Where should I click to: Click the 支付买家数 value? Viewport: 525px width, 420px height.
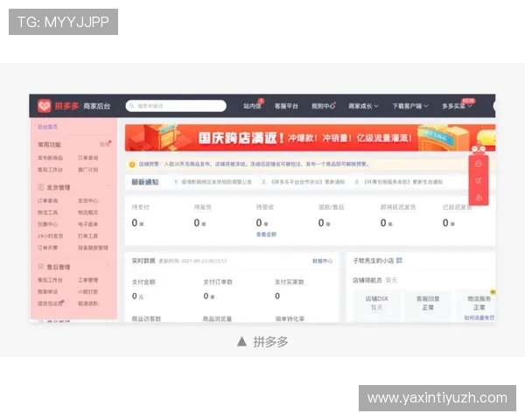[x=277, y=296]
